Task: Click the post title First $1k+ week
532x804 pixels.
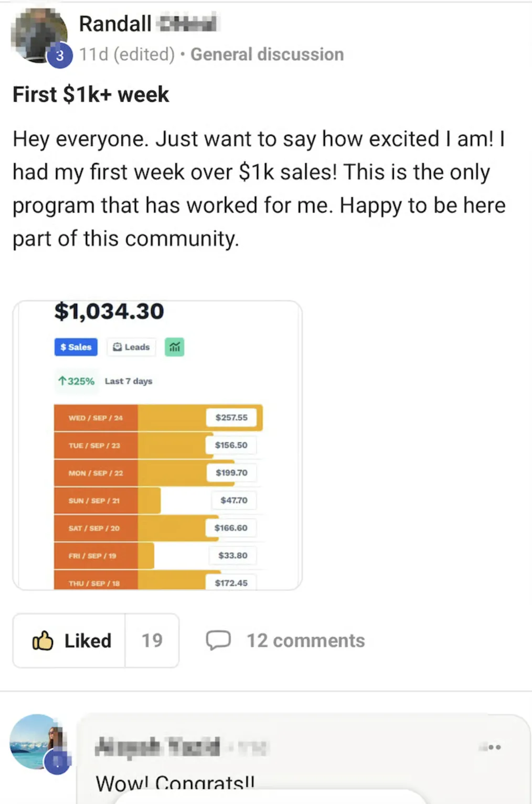Action: (91, 94)
